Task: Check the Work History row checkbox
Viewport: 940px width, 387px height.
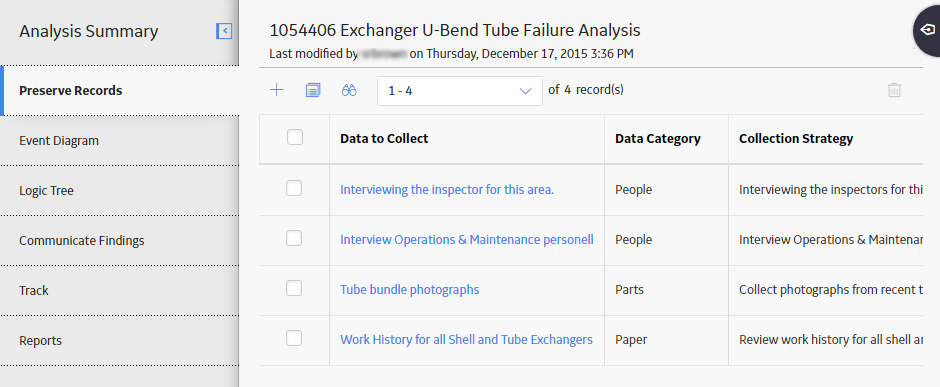Action: click(x=294, y=338)
